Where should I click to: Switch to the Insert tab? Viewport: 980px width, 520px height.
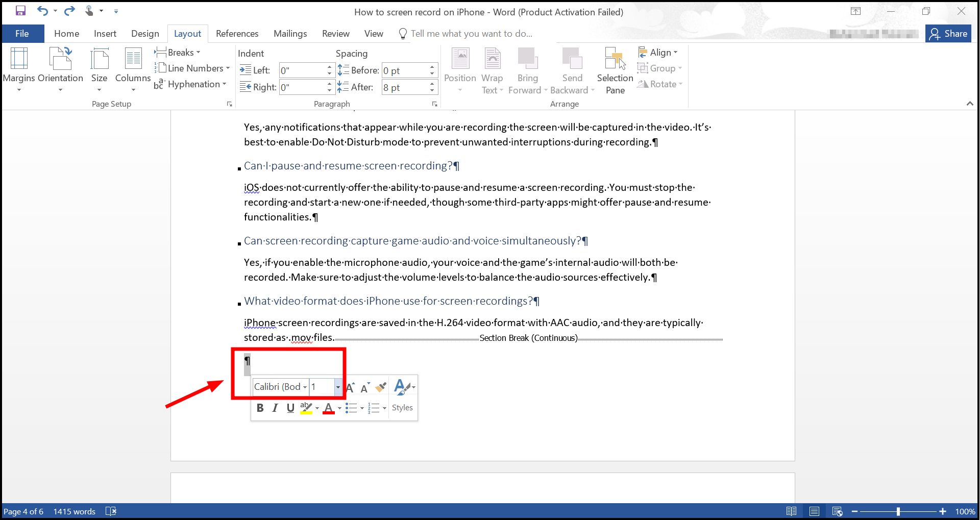pyautogui.click(x=105, y=34)
